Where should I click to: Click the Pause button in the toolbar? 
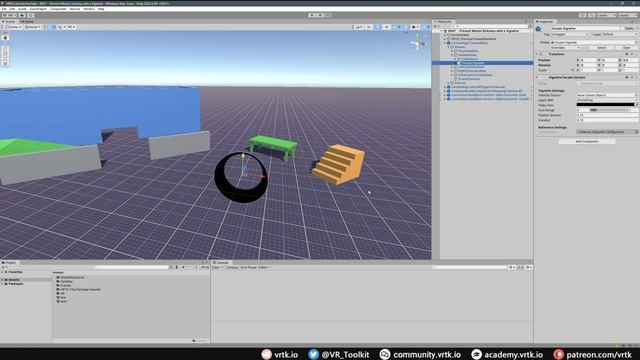[320, 15]
